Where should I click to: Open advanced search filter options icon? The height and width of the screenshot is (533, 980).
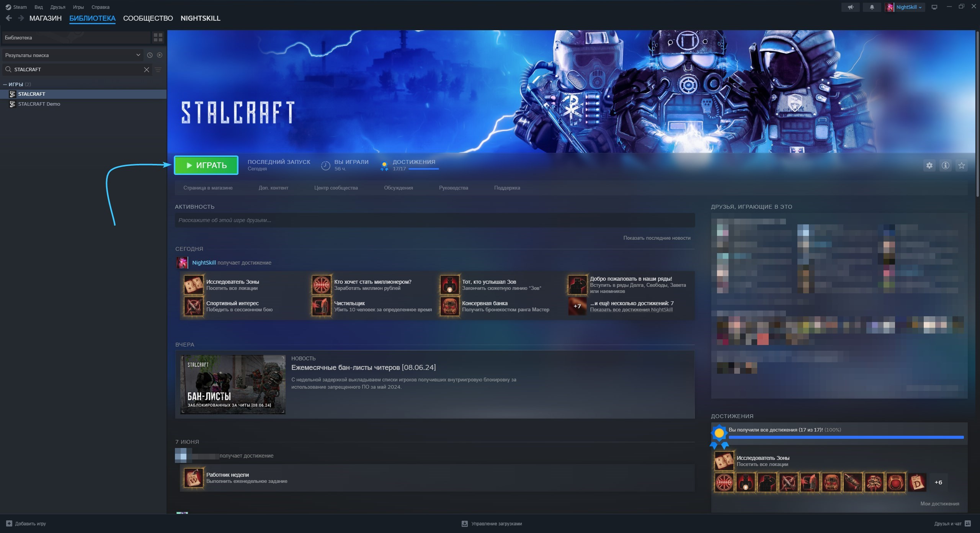[158, 69]
